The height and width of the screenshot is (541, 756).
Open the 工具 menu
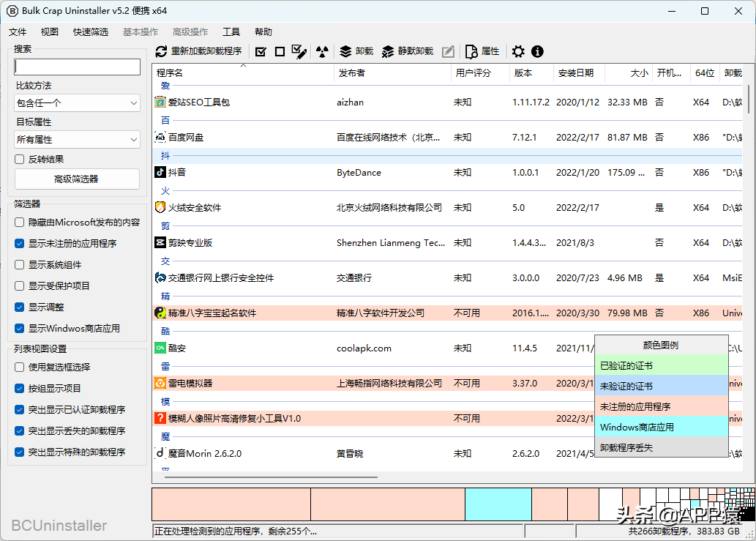point(231,31)
